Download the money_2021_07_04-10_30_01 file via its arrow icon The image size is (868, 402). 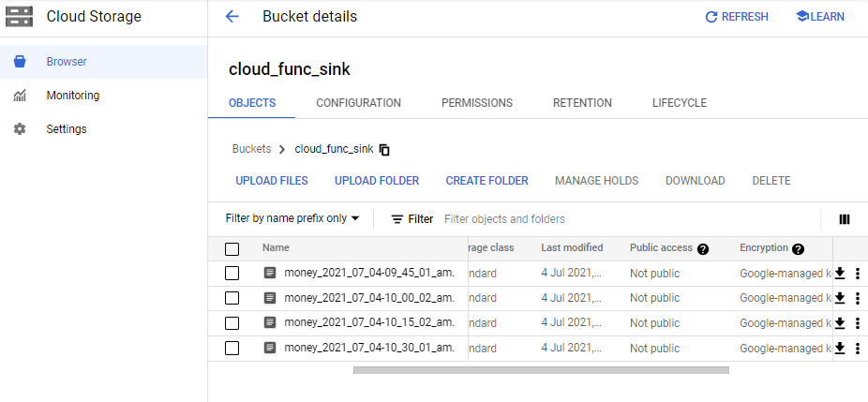(840, 348)
